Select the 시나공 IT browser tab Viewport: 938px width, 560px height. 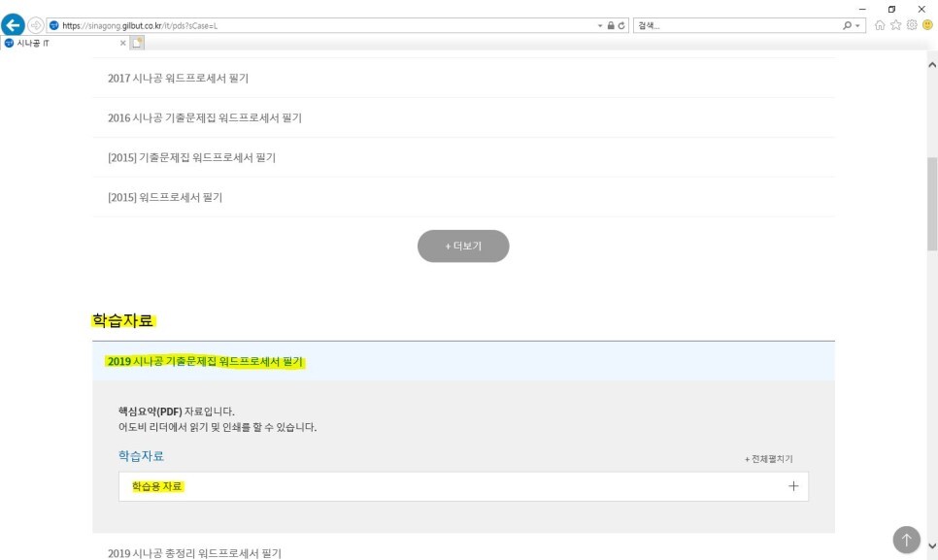click(x=64, y=43)
